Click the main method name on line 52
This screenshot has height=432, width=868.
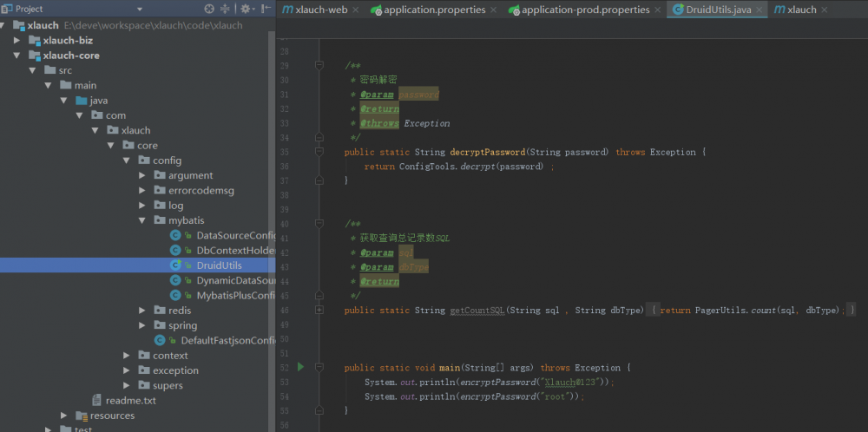tap(450, 367)
